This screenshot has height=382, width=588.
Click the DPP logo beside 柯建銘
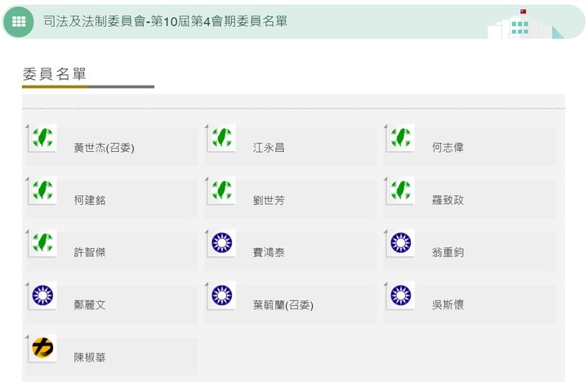coord(42,190)
